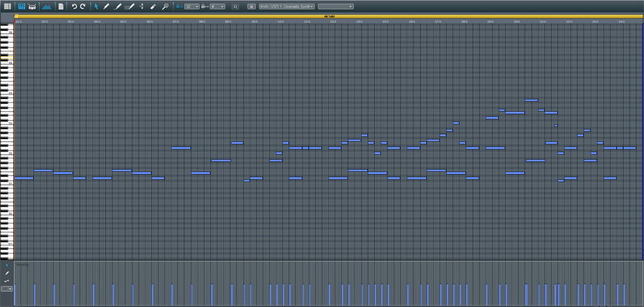Open the quantize settings gear button

251,7
